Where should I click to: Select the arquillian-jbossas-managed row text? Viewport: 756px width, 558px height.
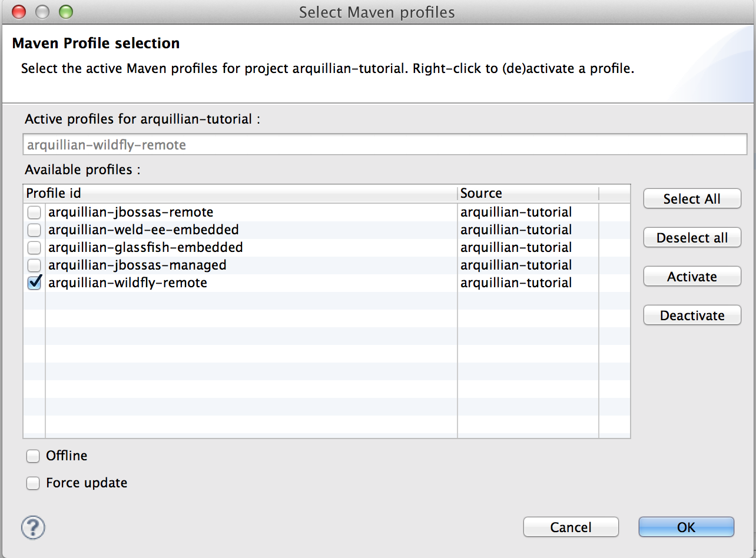click(137, 265)
